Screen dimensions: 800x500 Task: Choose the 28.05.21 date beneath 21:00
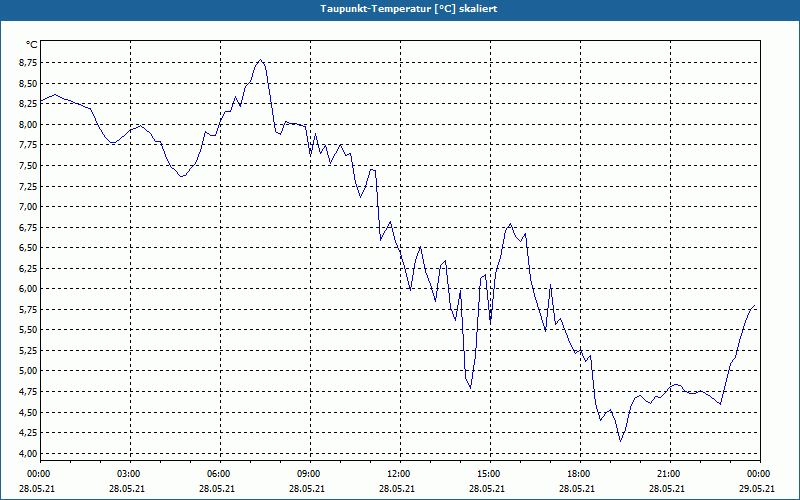coord(666,488)
